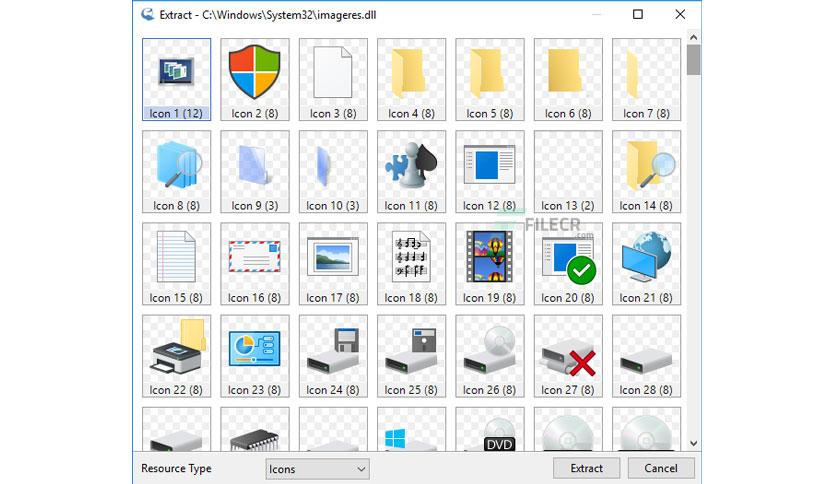
Task: Select Icon 9 translucent folder
Action: (255, 172)
